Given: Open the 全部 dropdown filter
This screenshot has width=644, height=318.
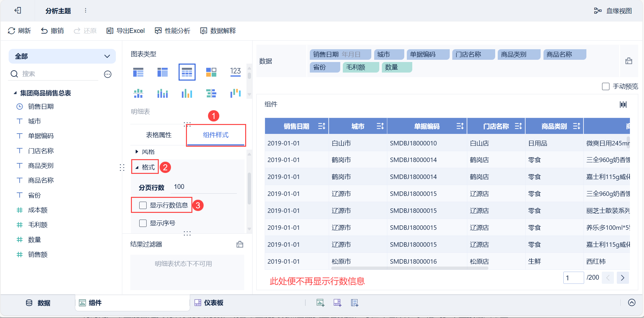Looking at the screenshot, I should [62, 56].
